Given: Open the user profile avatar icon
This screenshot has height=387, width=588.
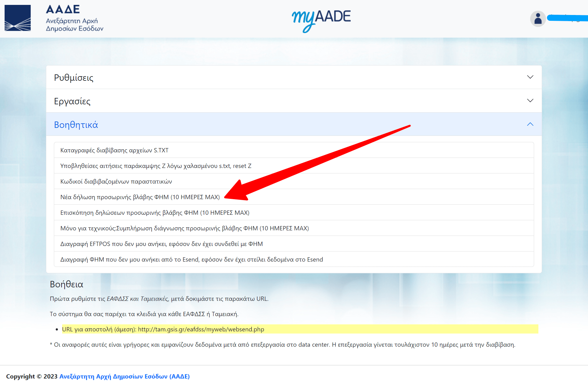Looking at the screenshot, I should (x=538, y=19).
